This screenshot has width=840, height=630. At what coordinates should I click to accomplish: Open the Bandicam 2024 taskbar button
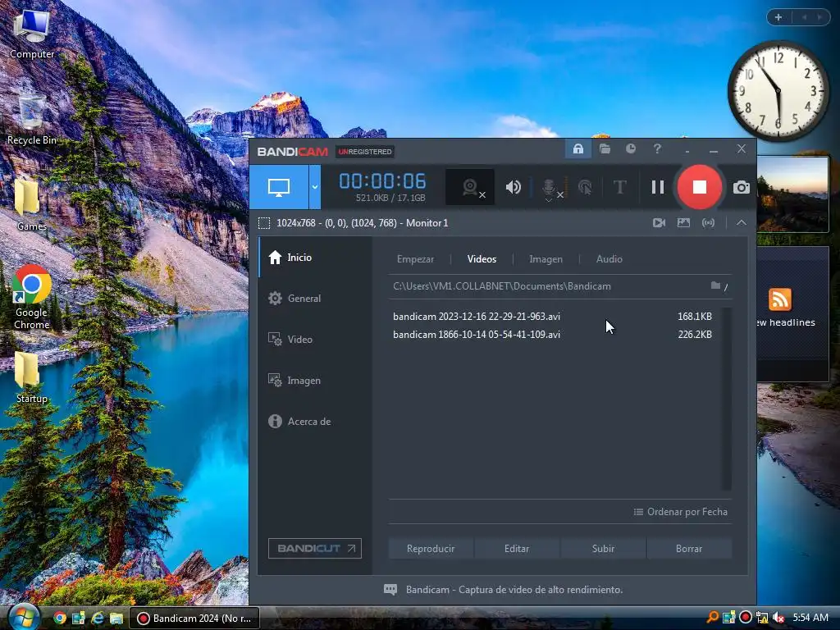(195, 619)
